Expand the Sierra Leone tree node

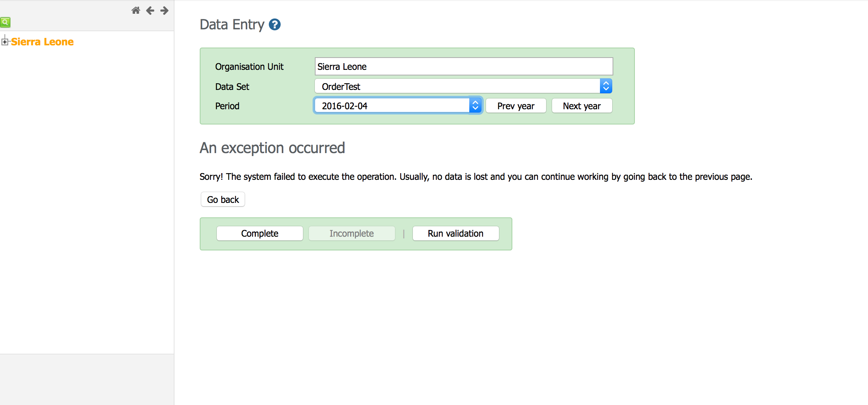(5, 42)
